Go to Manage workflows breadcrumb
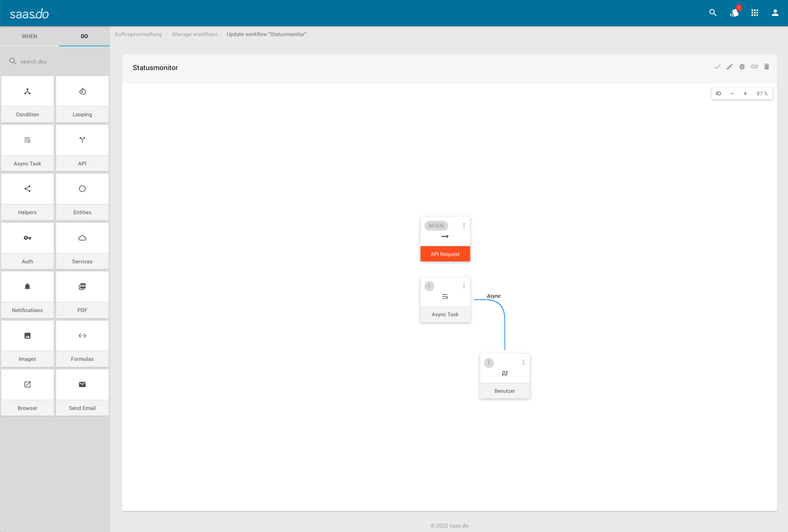This screenshot has width=788, height=532. [195, 34]
